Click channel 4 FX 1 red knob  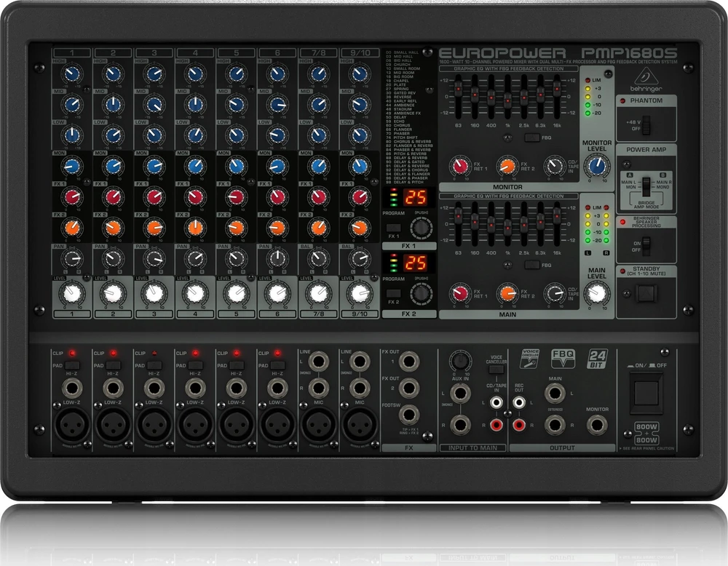pyautogui.click(x=195, y=197)
